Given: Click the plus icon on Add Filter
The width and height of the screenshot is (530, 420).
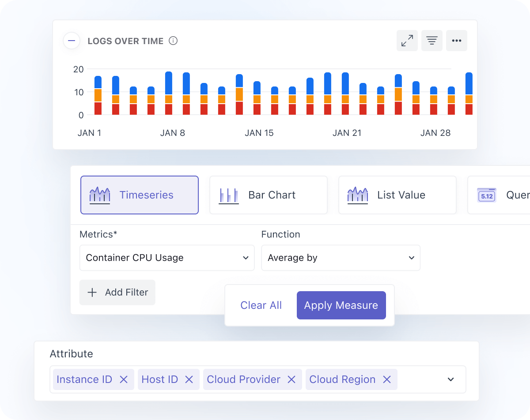Looking at the screenshot, I should [x=92, y=292].
